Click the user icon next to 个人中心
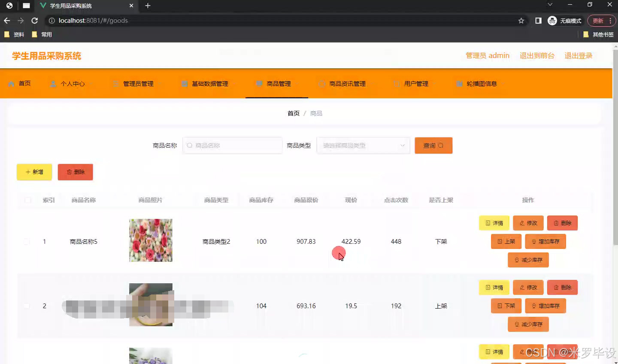The height and width of the screenshot is (364, 618). pos(53,84)
